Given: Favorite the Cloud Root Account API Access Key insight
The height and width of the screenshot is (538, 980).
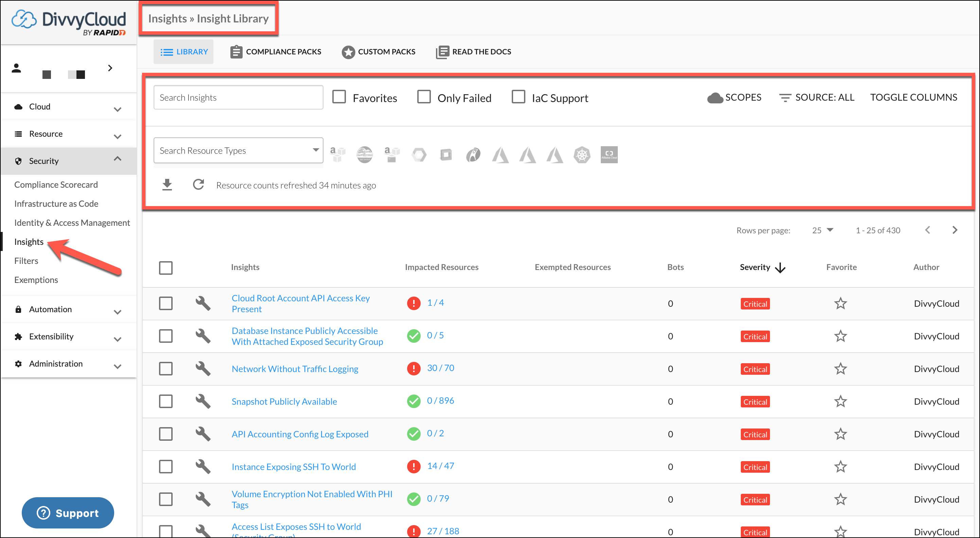Looking at the screenshot, I should [840, 303].
